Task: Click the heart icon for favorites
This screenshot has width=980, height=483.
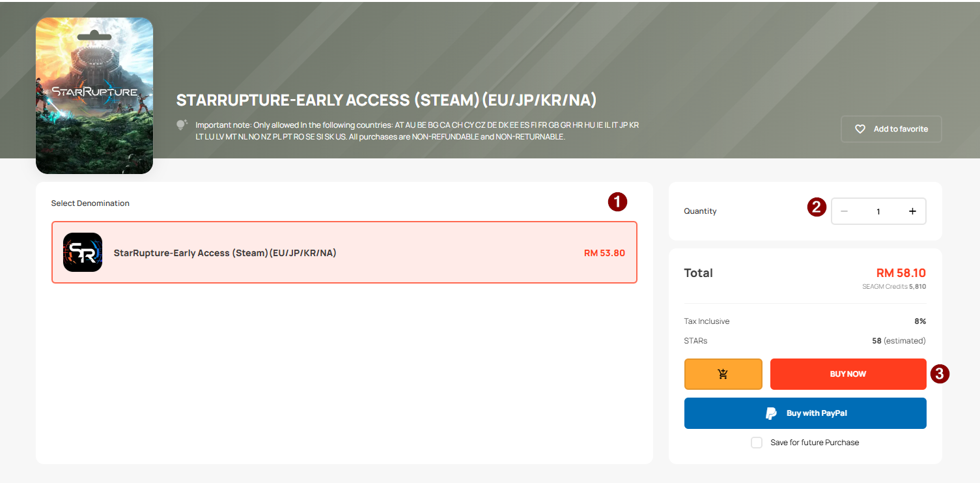Action: click(x=860, y=129)
